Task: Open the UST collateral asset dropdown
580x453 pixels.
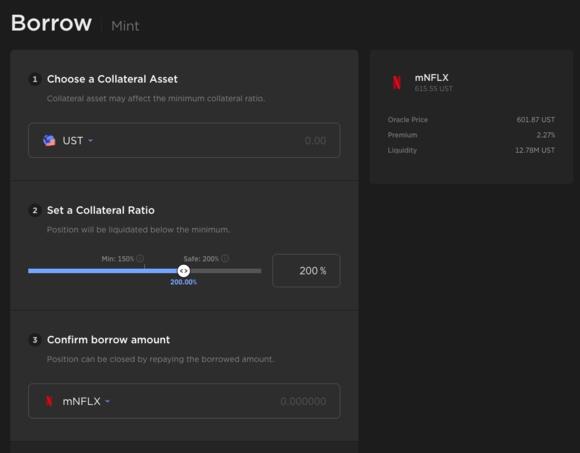Action: click(x=77, y=141)
